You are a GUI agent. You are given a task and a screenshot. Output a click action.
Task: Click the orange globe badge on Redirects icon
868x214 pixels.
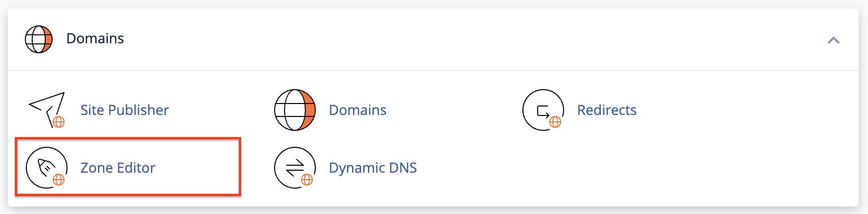pyautogui.click(x=555, y=122)
